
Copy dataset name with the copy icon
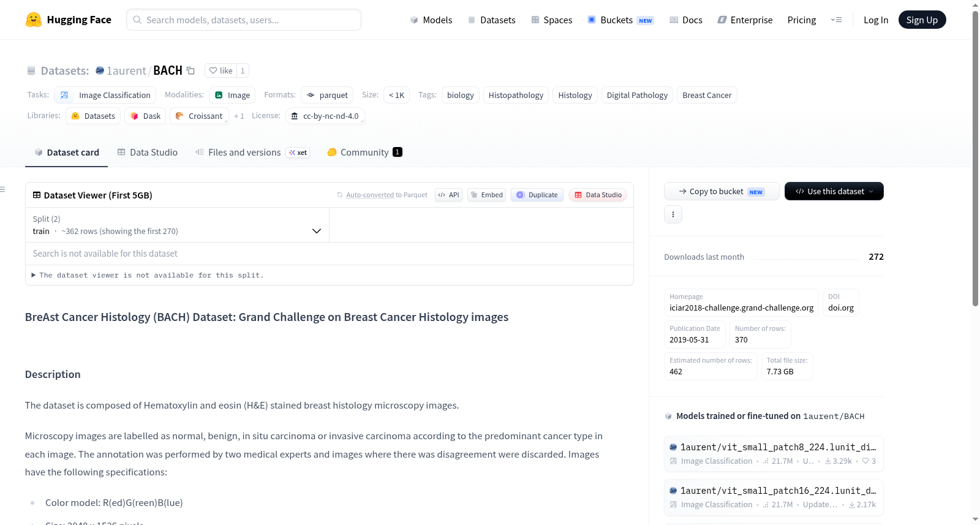coord(190,70)
